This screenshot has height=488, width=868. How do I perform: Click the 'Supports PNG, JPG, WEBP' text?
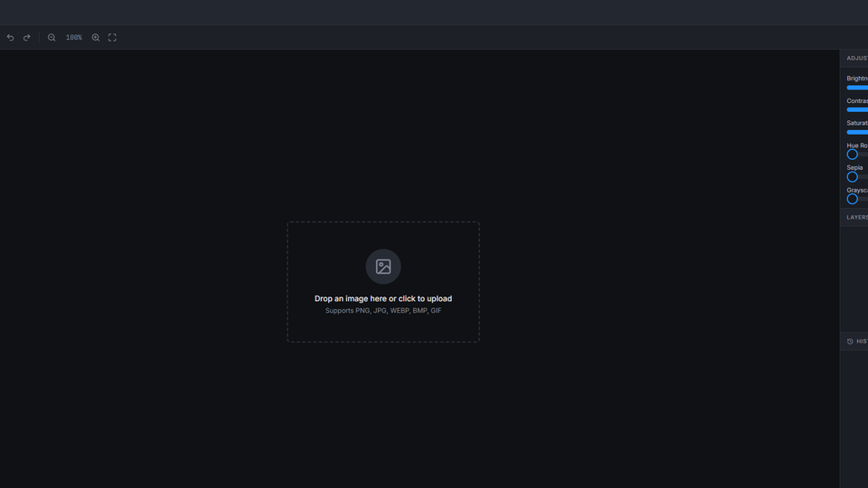tap(383, 311)
